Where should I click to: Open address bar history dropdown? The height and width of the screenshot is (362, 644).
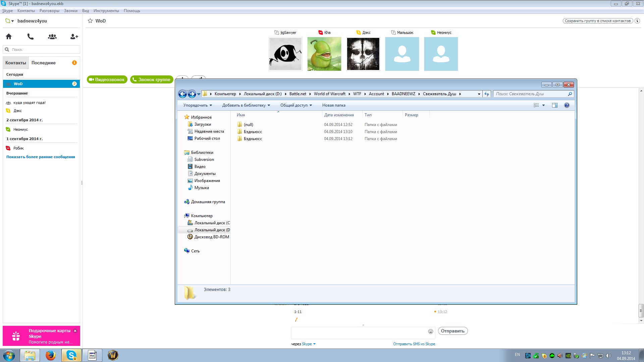pos(479,94)
